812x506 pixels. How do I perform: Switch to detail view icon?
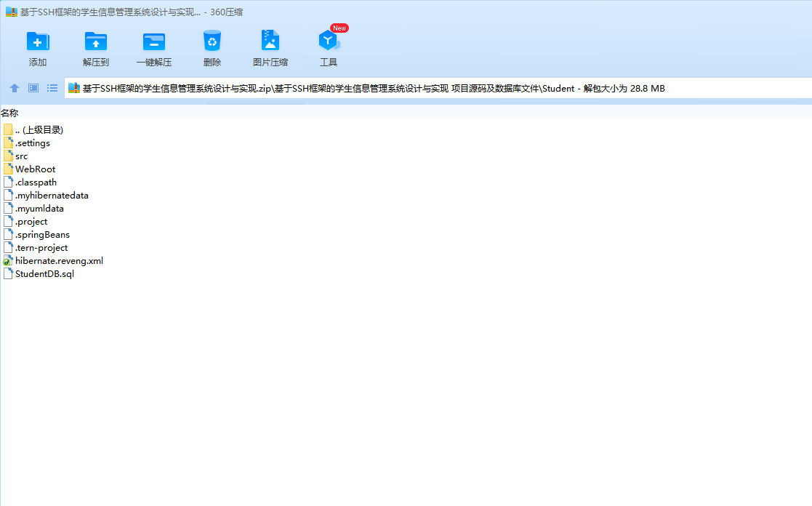coord(33,88)
